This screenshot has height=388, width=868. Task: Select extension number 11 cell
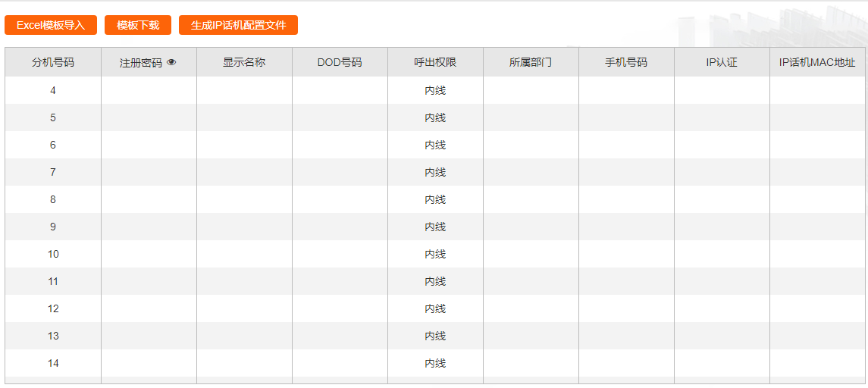pyautogui.click(x=53, y=281)
